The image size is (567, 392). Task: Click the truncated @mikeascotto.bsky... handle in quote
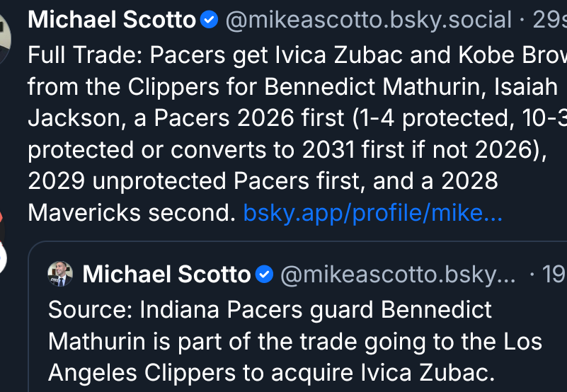[399, 275]
